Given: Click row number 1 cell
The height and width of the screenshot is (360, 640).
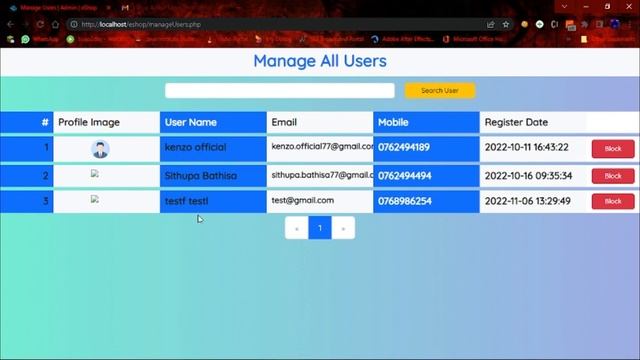Looking at the screenshot, I should coord(27,149).
